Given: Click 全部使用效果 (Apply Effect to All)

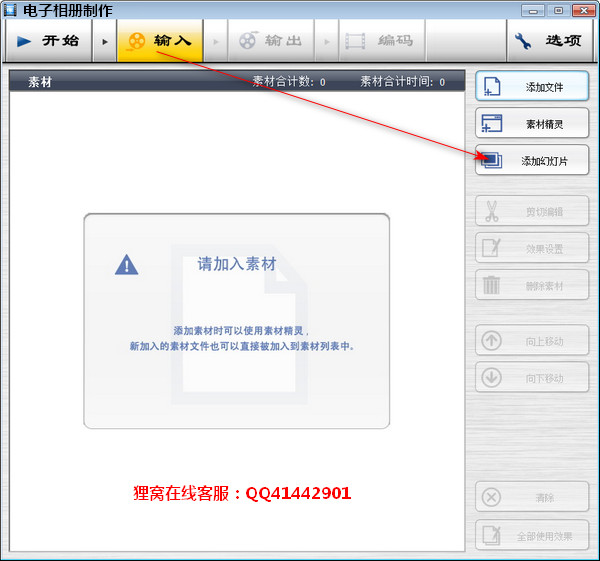Looking at the screenshot, I should coord(532,535).
